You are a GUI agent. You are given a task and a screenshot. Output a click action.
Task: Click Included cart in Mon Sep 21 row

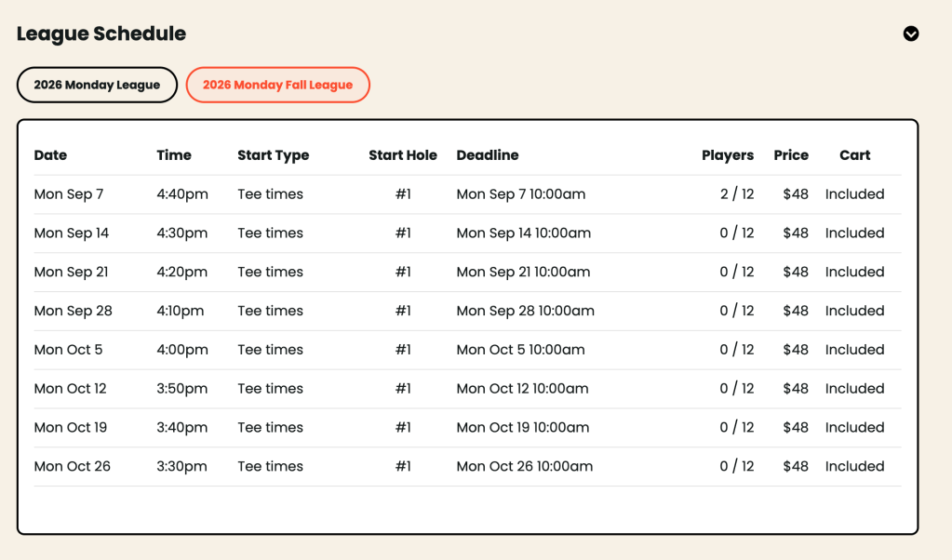tap(855, 272)
